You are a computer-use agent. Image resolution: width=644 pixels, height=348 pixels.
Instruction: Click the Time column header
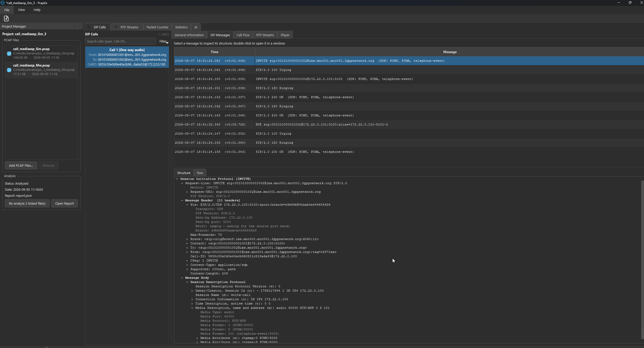(x=214, y=52)
